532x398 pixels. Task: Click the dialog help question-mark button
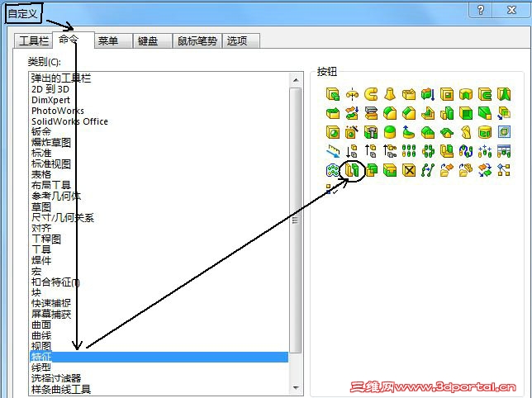481,10
